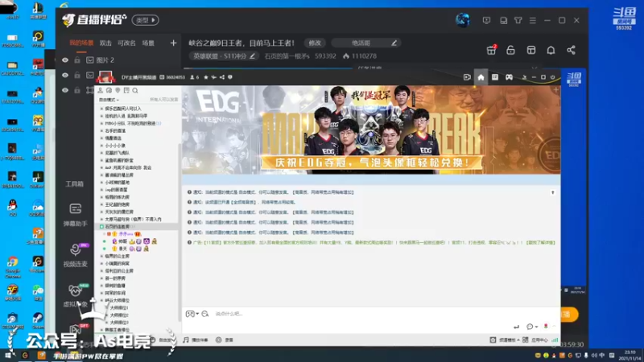Switch to the 可改名 scene tab

pyautogui.click(x=126, y=43)
